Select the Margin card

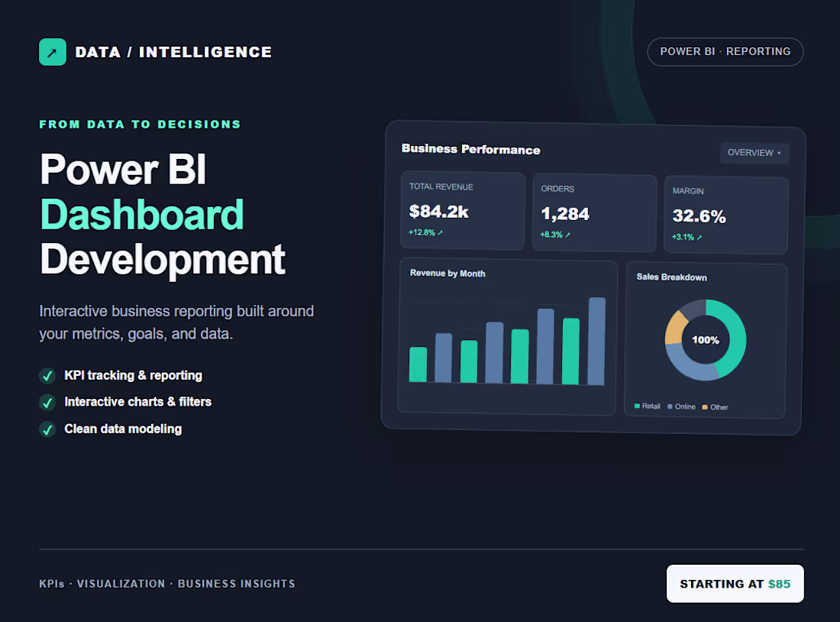click(x=726, y=215)
